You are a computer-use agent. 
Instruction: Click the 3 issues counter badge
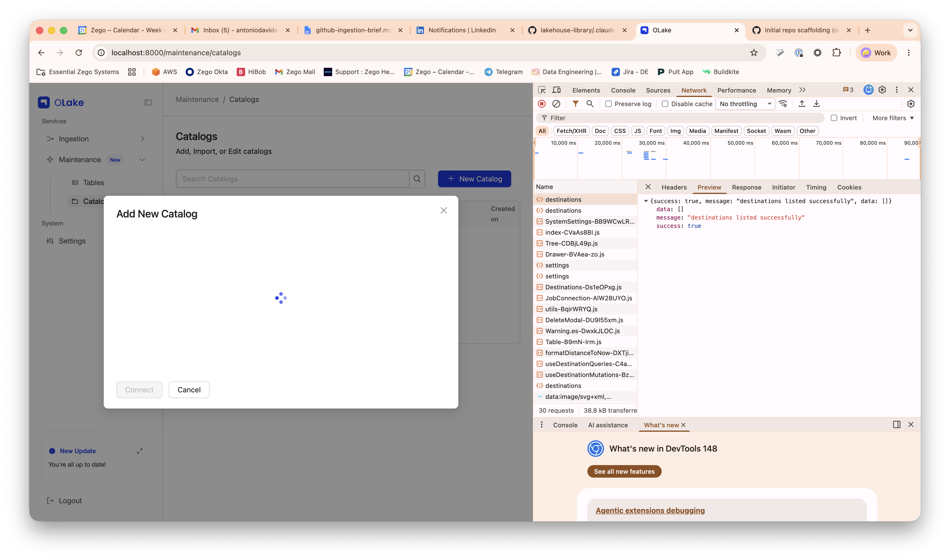[848, 90]
